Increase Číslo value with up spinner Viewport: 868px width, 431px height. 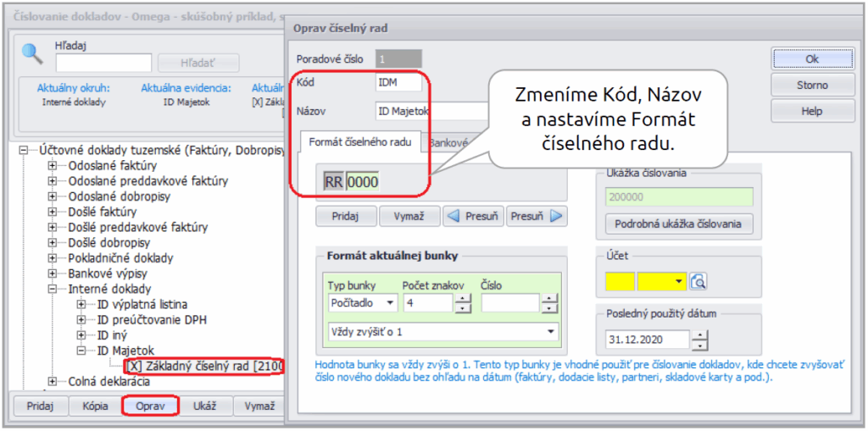pyautogui.click(x=550, y=297)
